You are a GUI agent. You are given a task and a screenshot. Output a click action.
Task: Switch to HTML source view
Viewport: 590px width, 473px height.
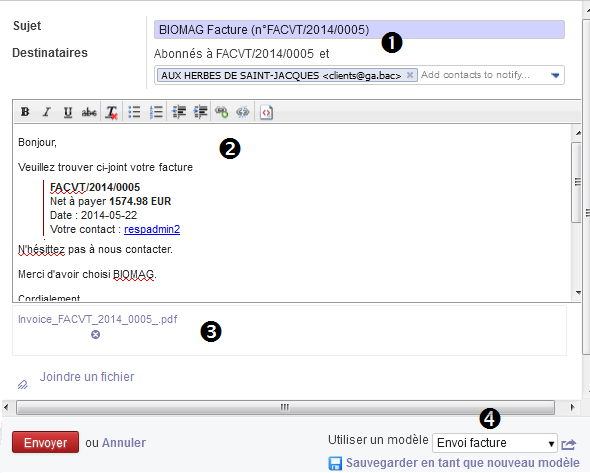266,112
